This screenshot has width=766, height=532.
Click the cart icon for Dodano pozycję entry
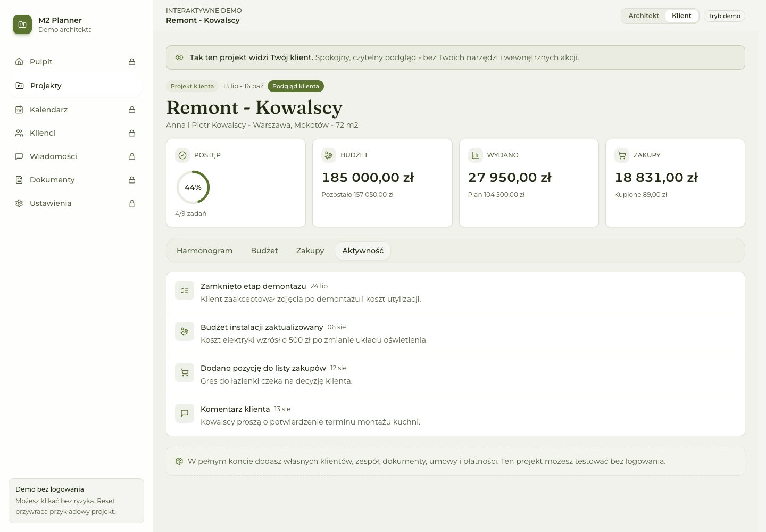[x=185, y=372]
